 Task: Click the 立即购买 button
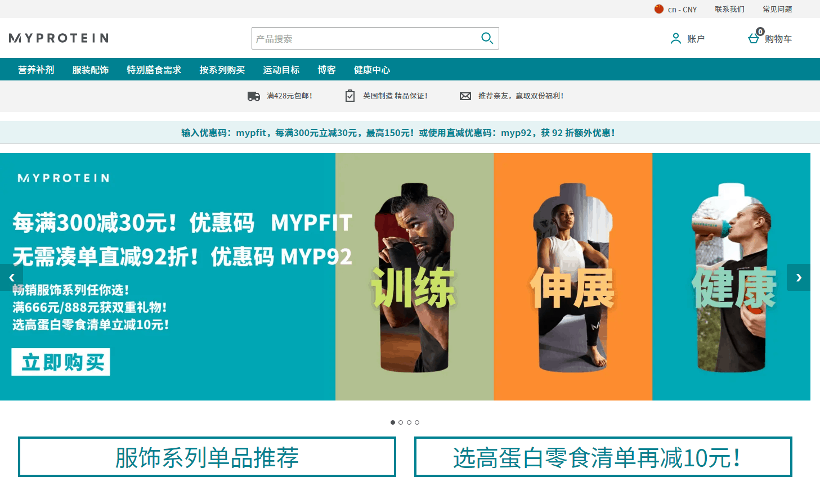[61, 362]
